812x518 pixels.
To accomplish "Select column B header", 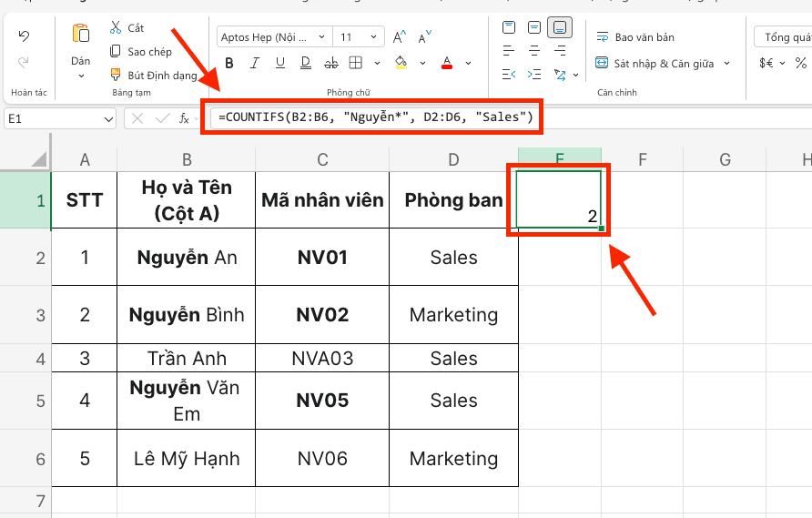I will (187, 159).
